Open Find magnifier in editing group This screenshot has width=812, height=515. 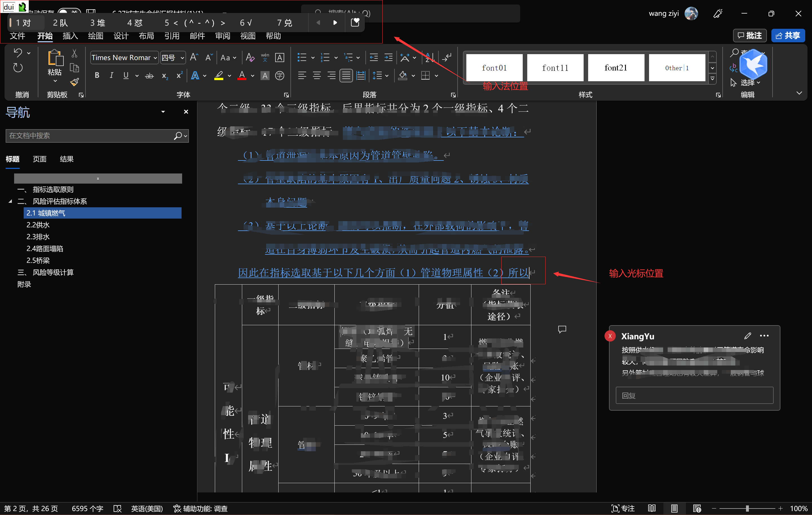click(734, 53)
